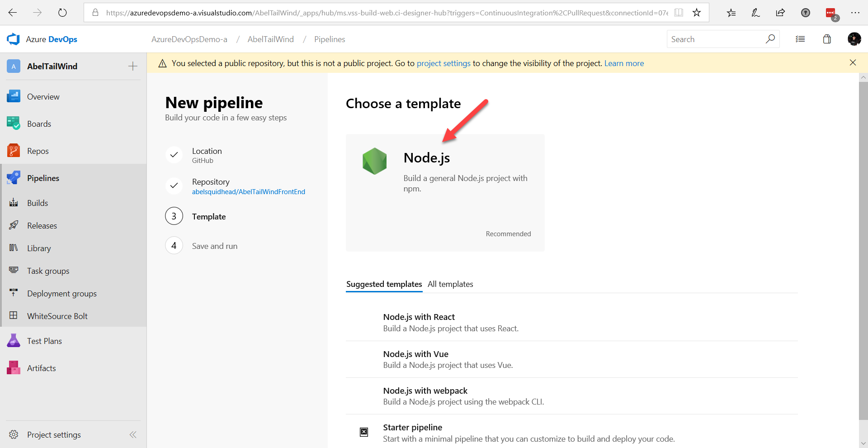This screenshot has width=868, height=448.
Task: Open Builds under Pipelines
Action: pyautogui.click(x=73, y=203)
